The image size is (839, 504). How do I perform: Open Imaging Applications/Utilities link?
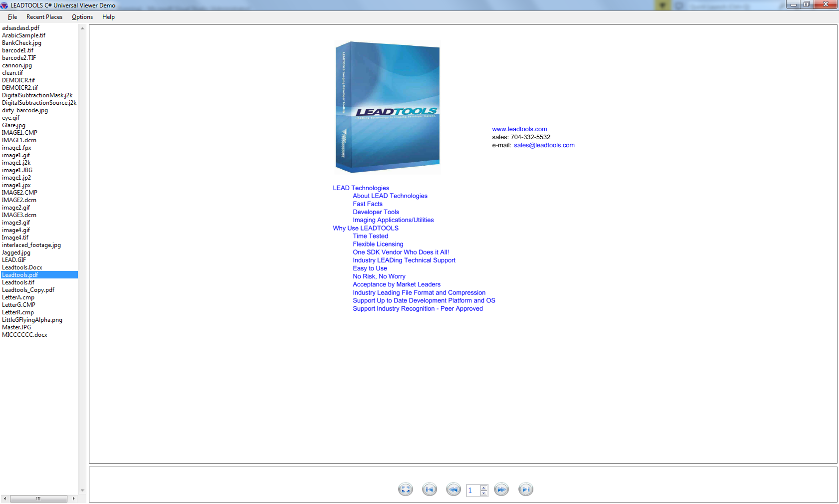[394, 220]
